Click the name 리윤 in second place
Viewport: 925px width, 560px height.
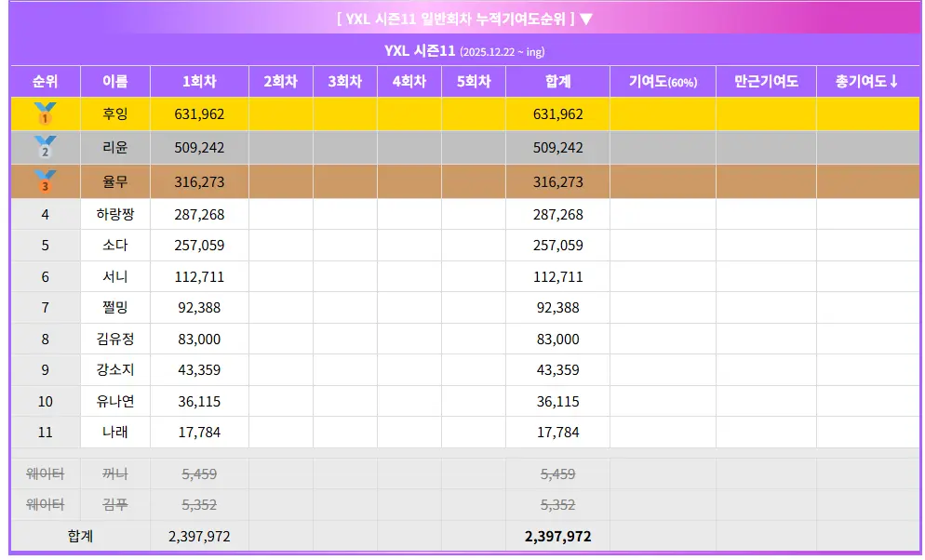[115, 147]
